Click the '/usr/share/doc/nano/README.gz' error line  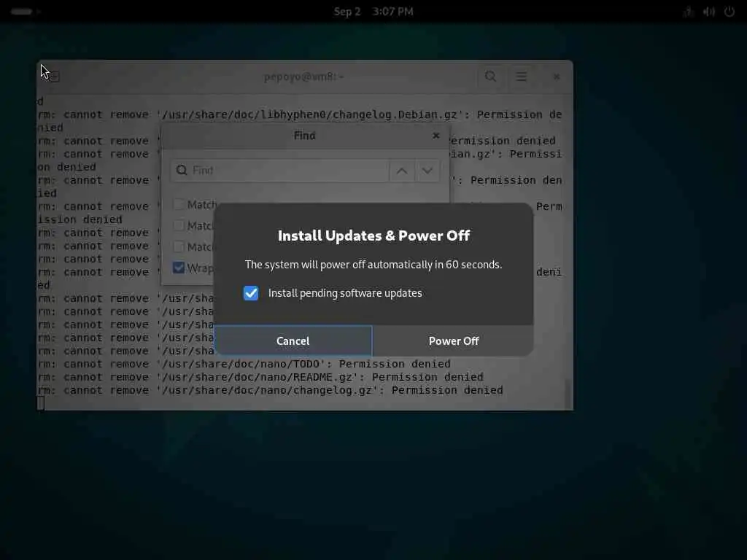point(260,377)
